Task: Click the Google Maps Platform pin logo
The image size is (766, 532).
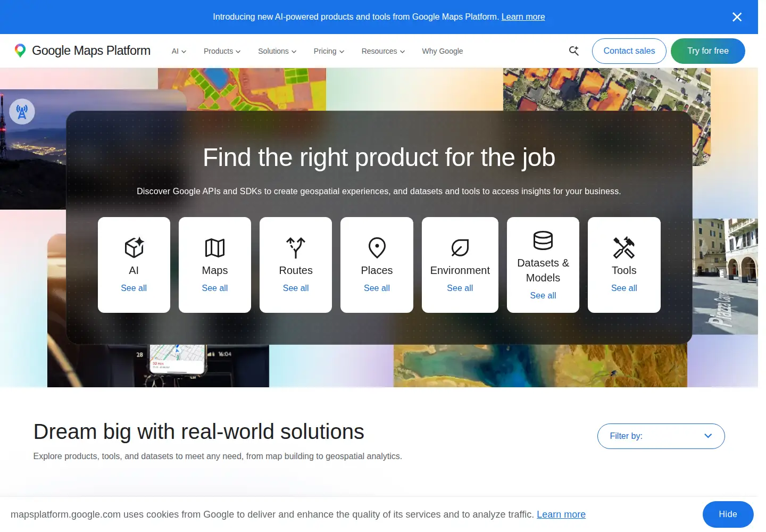Action: [20, 51]
